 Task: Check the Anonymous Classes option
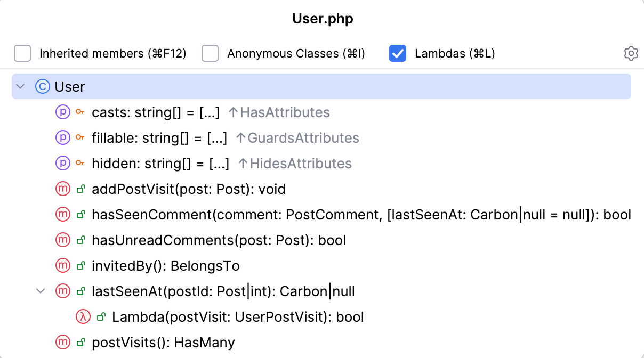click(x=210, y=53)
